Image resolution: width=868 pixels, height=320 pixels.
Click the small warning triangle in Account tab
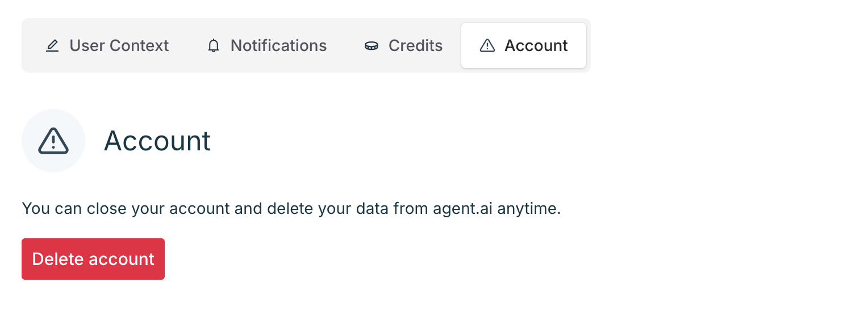coord(487,46)
